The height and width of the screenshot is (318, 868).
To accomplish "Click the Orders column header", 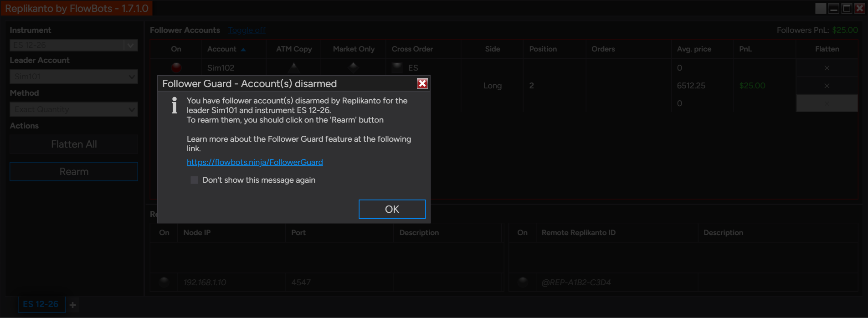I will (628, 49).
